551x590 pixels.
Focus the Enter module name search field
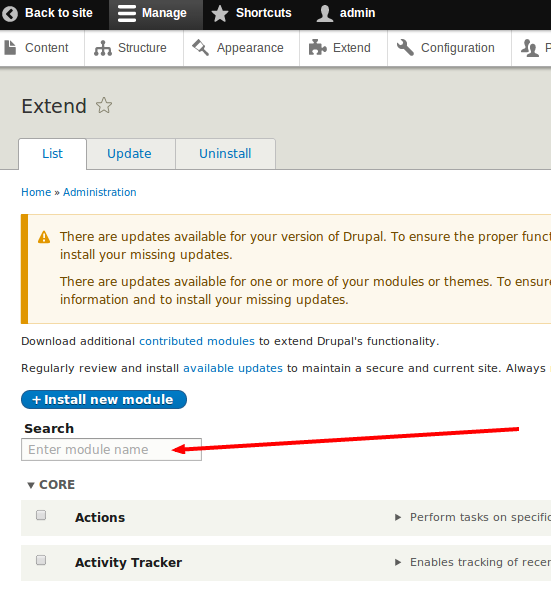[111, 450]
